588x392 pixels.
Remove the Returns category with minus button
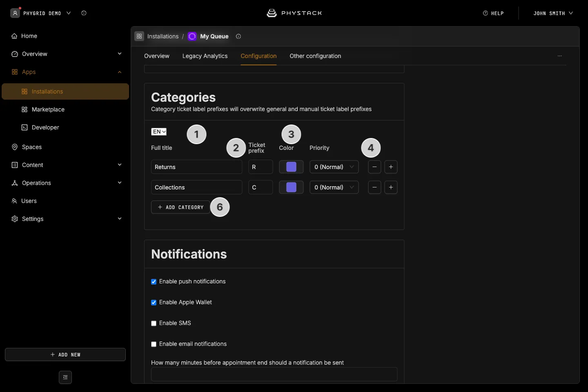[x=374, y=167]
